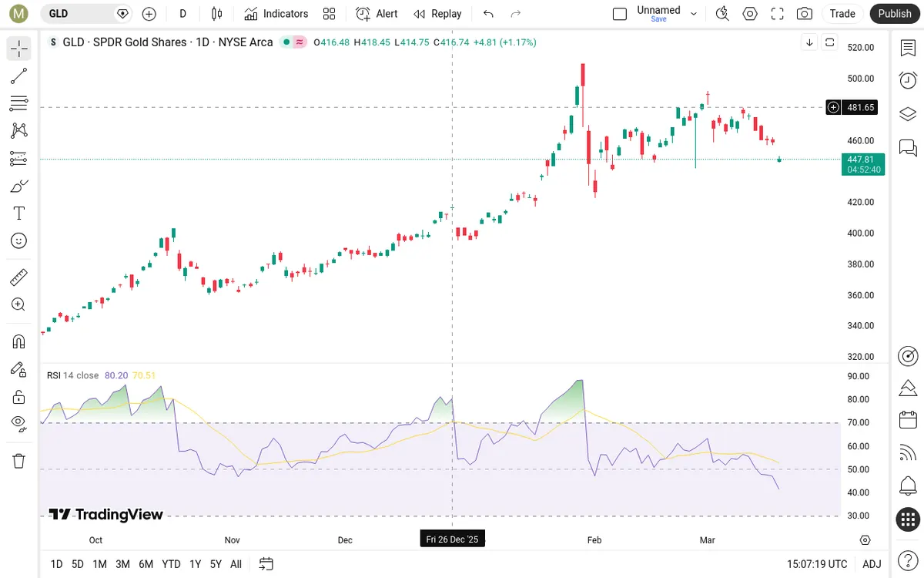The height and width of the screenshot is (578, 924).
Task: Open the notifications bell icon
Action: (x=908, y=486)
